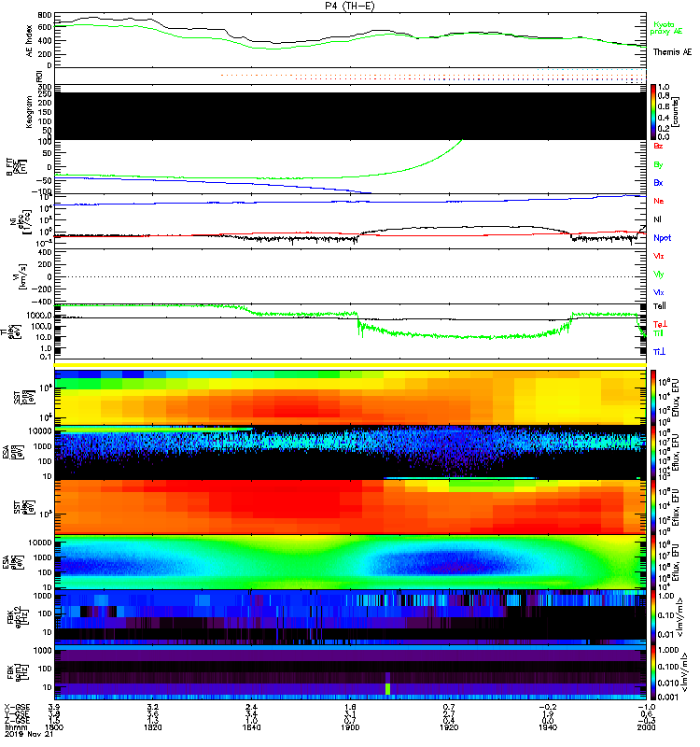Select the red "Ne" density legend label
The width and height of the screenshot is (700, 747).
point(659,201)
